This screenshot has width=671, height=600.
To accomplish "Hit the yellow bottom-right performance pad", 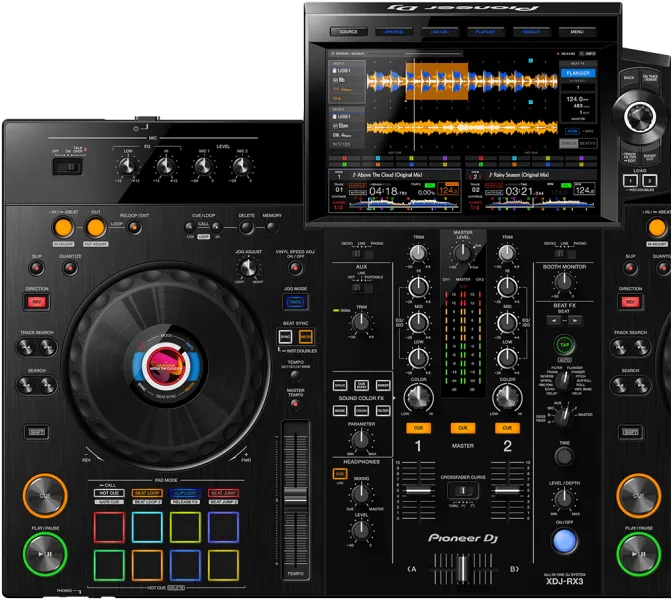I will click(x=223, y=565).
